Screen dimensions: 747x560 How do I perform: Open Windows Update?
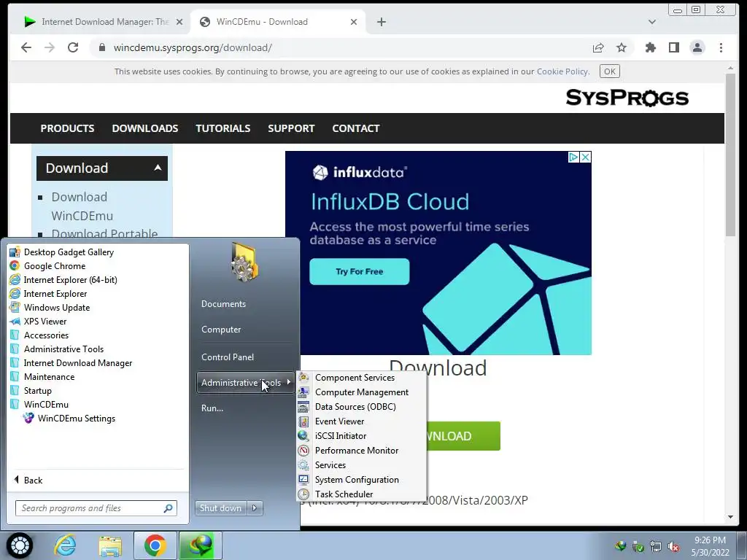click(50, 308)
